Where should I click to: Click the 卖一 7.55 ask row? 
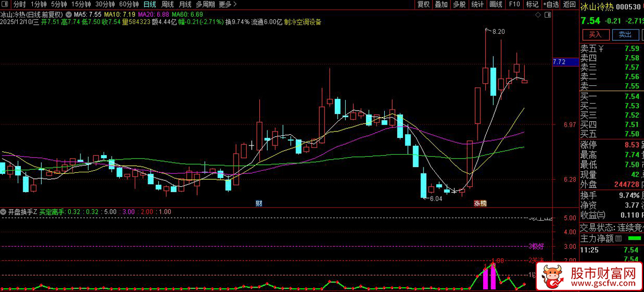pos(612,86)
